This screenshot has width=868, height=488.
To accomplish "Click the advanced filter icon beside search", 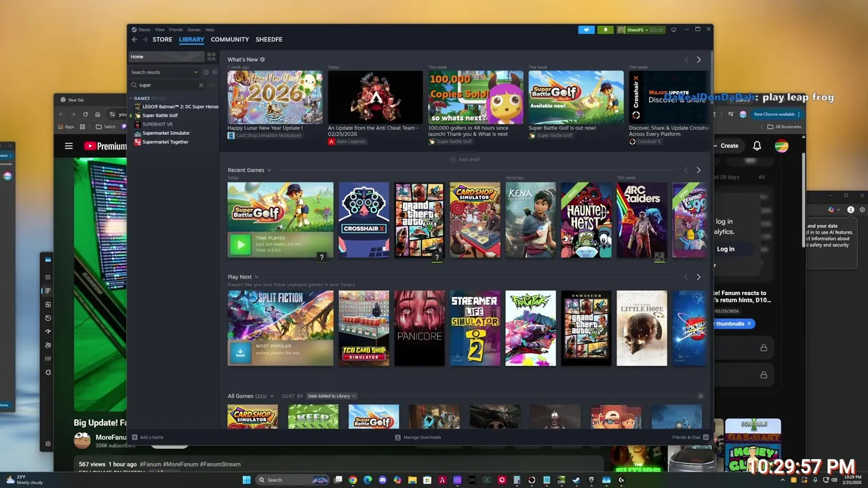I will (212, 85).
